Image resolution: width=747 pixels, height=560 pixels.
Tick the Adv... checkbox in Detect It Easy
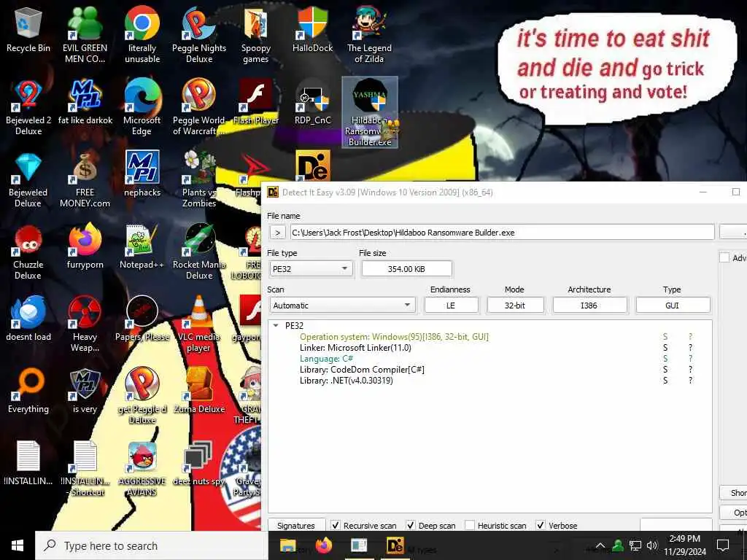(x=724, y=257)
